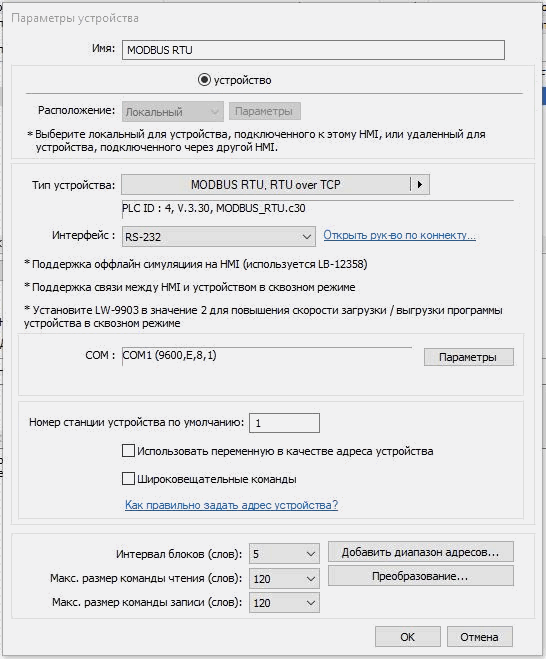Viewport: 546px width, 659px height.
Task: Expand Интервал блоков (слов) dropdown
Action: click(x=284, y=554)
